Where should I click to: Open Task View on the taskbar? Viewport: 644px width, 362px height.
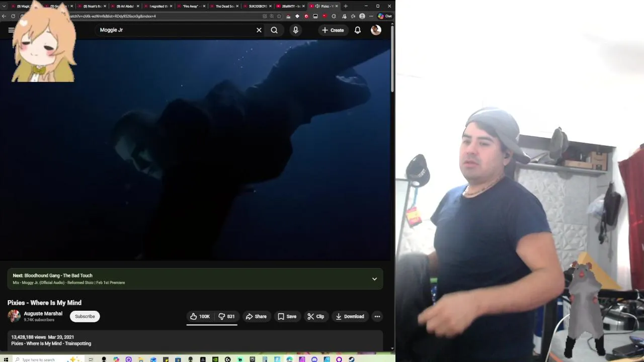click(91, 359)
